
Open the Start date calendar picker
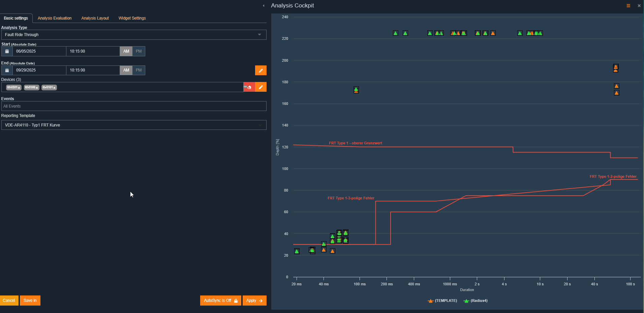6,51
